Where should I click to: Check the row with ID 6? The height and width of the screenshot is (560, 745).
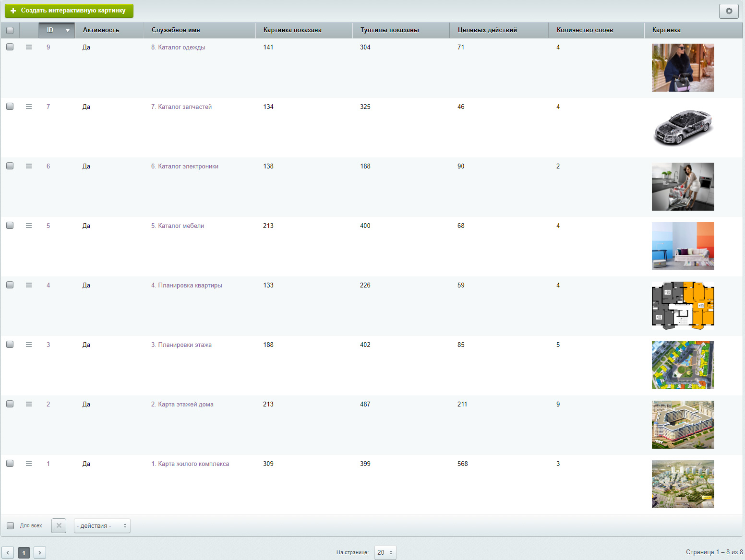tap(10, 166)
